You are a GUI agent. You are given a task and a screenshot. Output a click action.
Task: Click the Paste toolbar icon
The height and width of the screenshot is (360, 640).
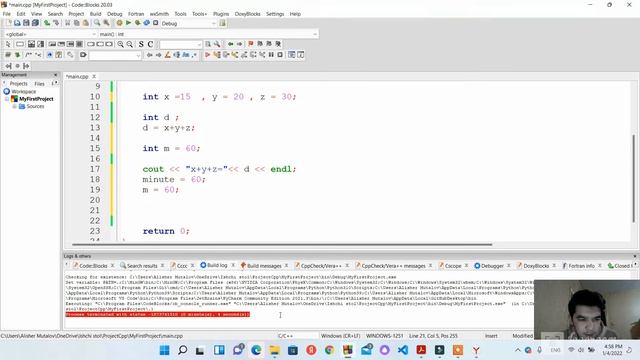86,23
